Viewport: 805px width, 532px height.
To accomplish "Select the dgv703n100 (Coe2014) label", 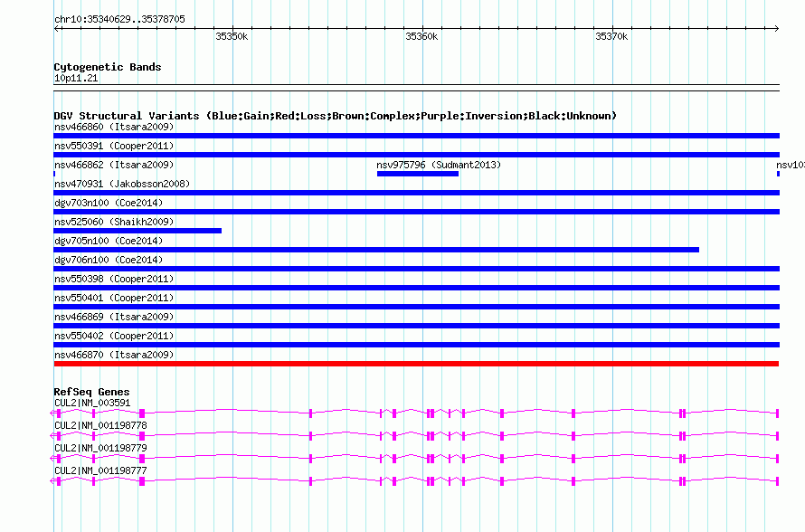I will pos(109,203).
